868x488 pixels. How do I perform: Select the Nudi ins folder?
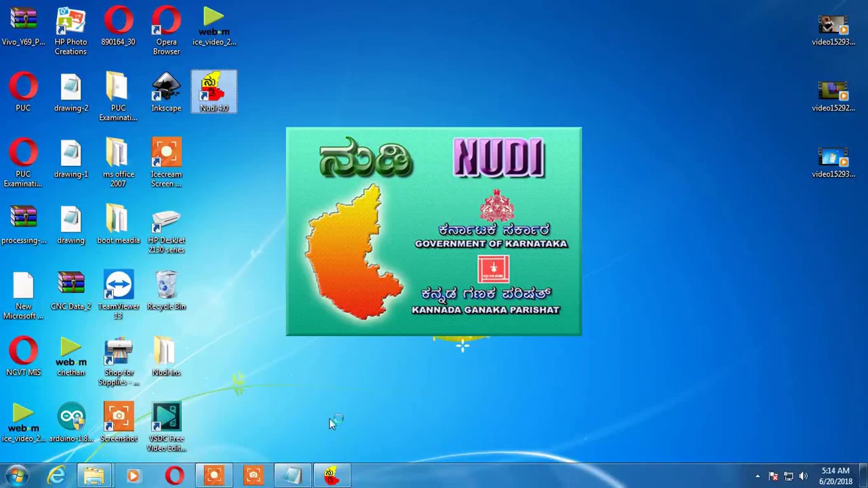[166, 357]
